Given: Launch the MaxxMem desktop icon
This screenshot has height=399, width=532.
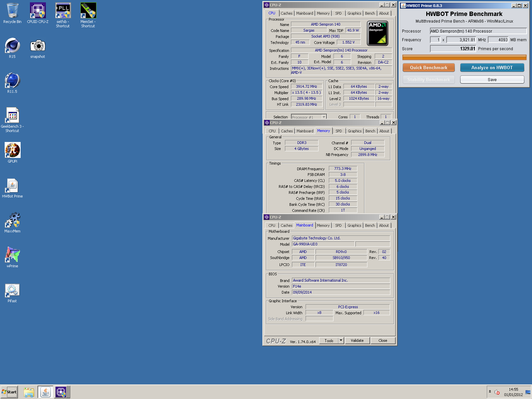Looking at the screenshot, I should point(12,223).
